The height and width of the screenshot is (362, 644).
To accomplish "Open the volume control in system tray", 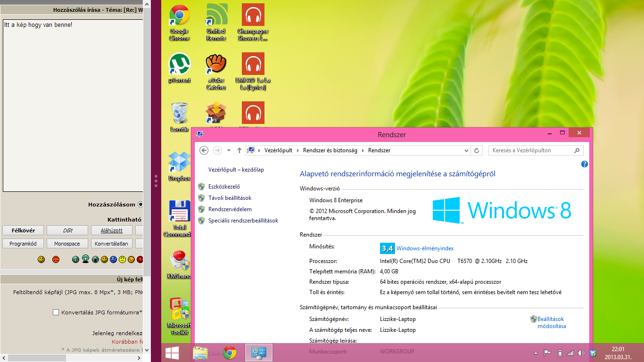I will pos(581,353).
